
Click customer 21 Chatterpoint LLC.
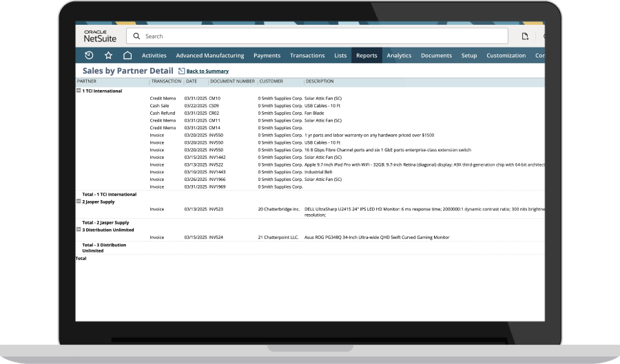click(278, 237)
